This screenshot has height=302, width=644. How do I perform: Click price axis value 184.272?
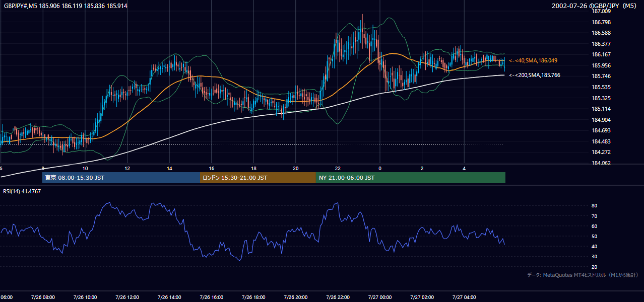click(602, 152)
